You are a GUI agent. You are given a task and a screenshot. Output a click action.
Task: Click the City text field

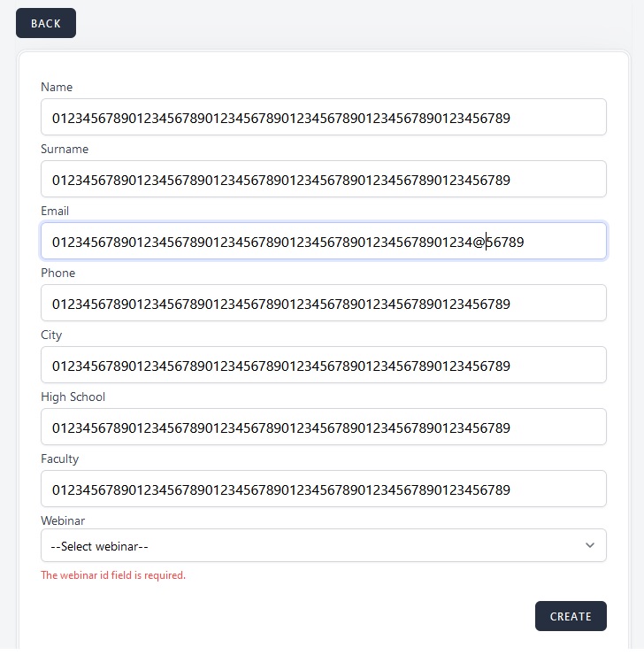click(x=323, y=365)
